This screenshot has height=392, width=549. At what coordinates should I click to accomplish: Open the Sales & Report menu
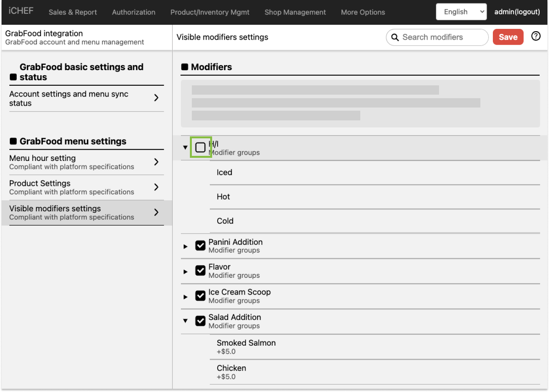[73, 12]
